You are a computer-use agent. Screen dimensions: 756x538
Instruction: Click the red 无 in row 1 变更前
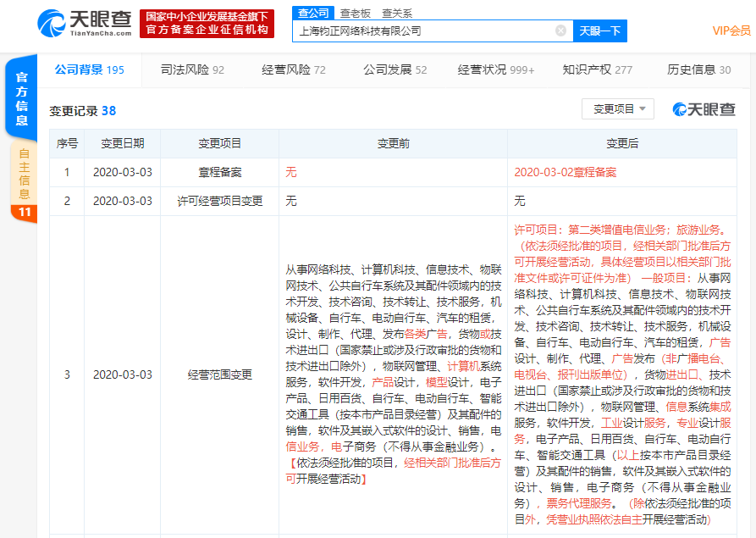[x=290, y=172]
